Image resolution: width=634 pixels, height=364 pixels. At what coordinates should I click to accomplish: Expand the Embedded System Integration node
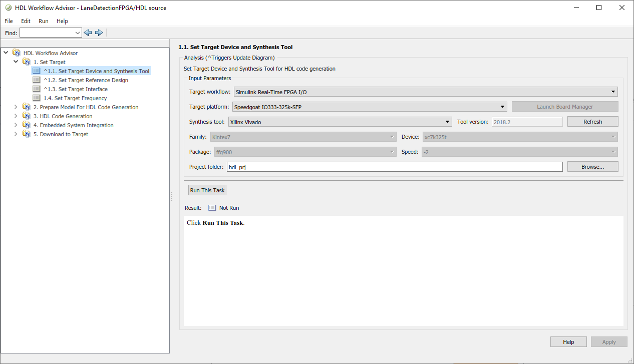point(16,125)
